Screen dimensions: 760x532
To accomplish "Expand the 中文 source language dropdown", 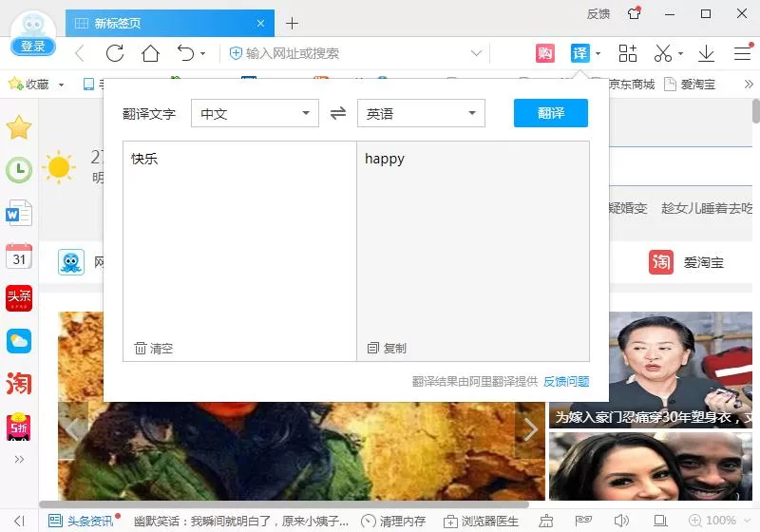I will pyautogui.click(x=255, y=113).
